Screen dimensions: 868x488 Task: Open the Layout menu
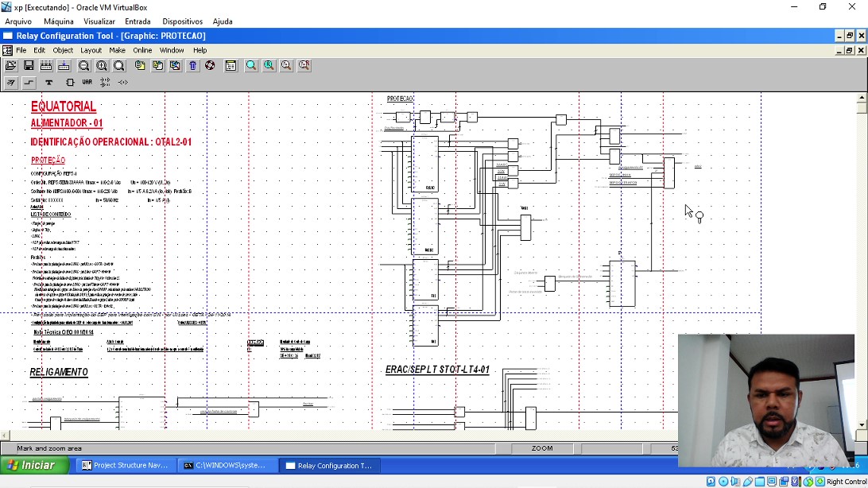(x=91, y=50)
